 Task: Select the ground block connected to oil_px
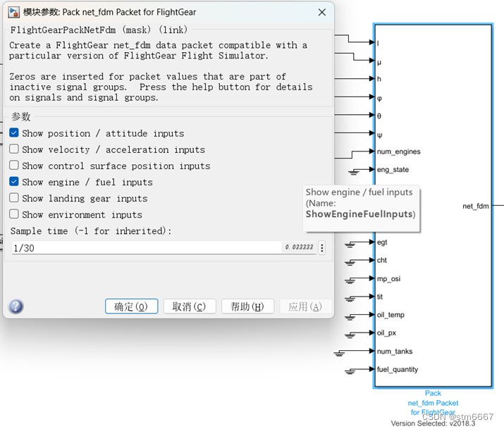pos(350,335)
